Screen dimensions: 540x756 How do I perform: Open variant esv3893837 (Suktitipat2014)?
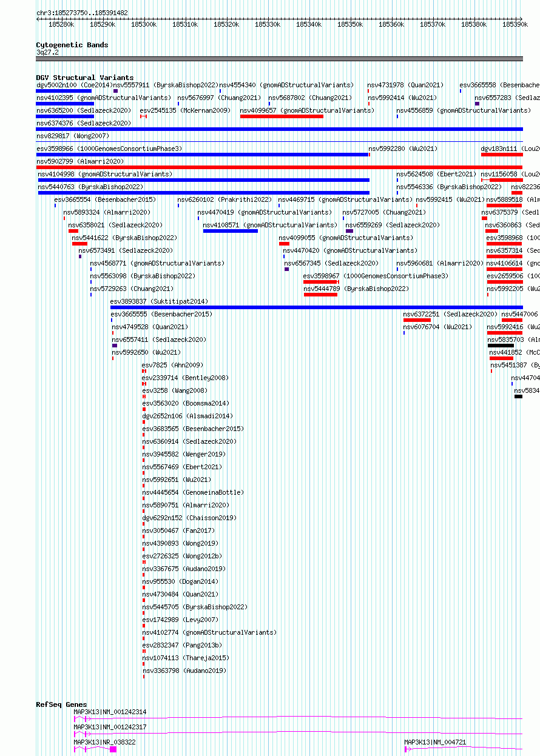click(x=159, y=301)
